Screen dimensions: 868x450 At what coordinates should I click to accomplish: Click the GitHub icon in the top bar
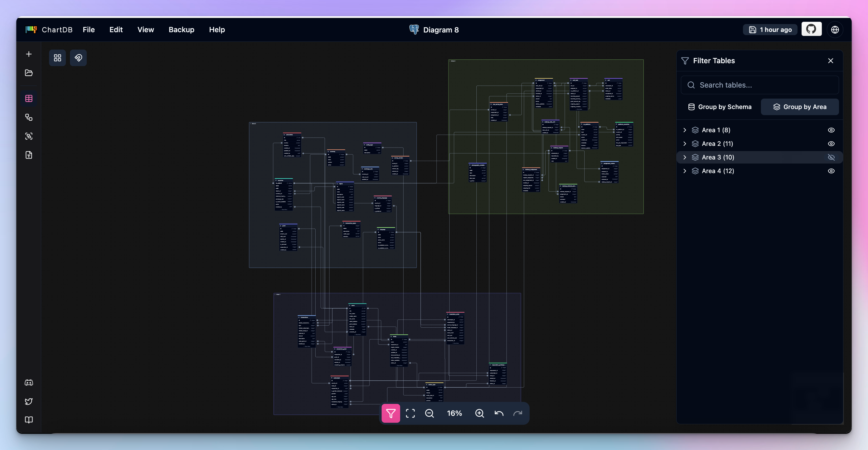click(x=811, y=29)
